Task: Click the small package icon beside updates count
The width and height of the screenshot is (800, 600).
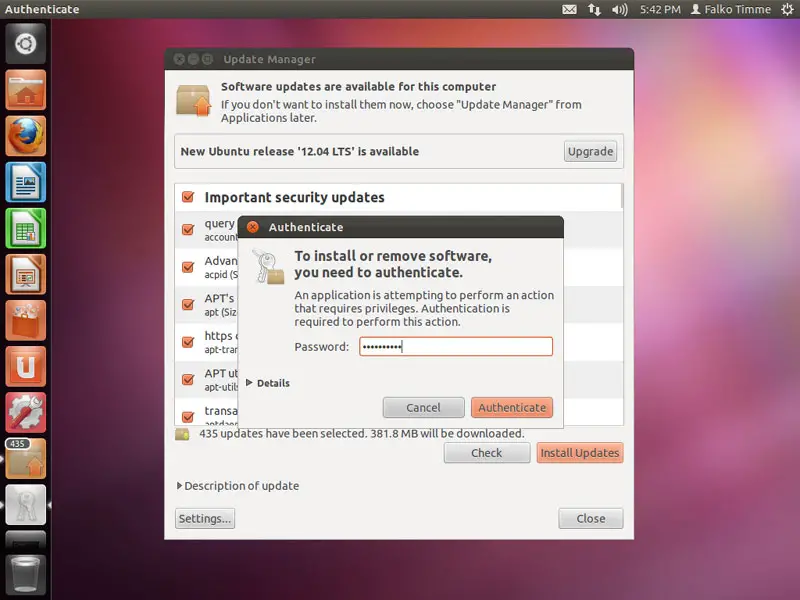Action: (182, 434)
